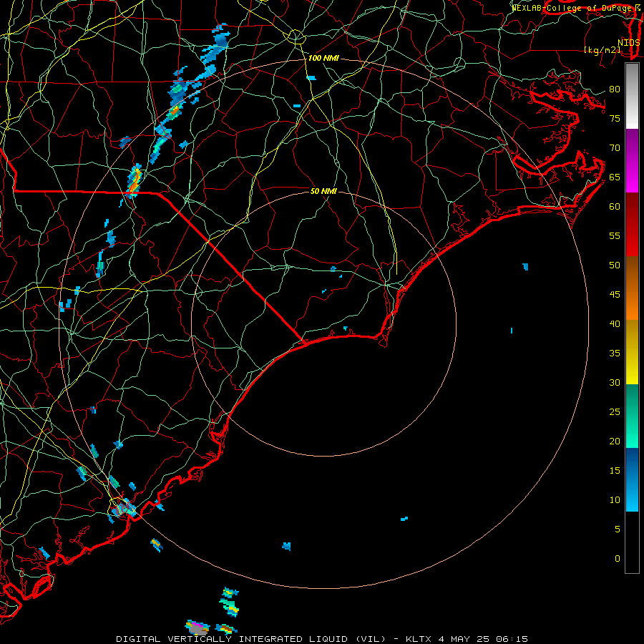Image resolution: width=644 pixels, height=644 pixels.
Task: Click the orange-core storm cell on the state border
Action: (x=135, y=180)
